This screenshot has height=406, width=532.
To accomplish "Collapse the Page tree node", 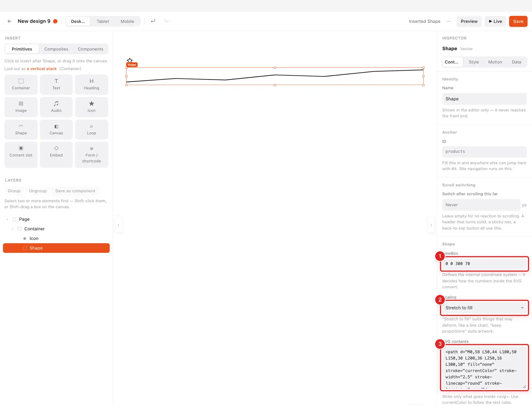I will coord(7,219).
